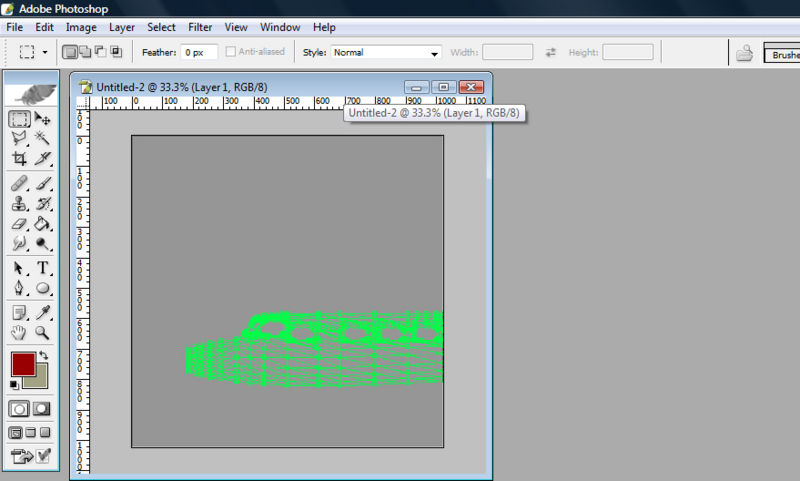
Task: Pick the Burn tool
Action: pyautogui.click(x=43, y=243)
